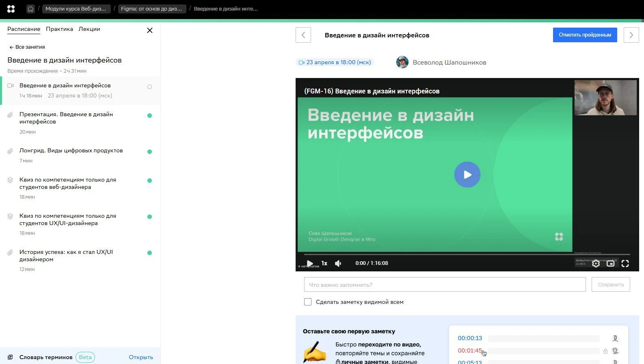Click the Netology logo icon
644x364 pixels.
coord(11,9)
